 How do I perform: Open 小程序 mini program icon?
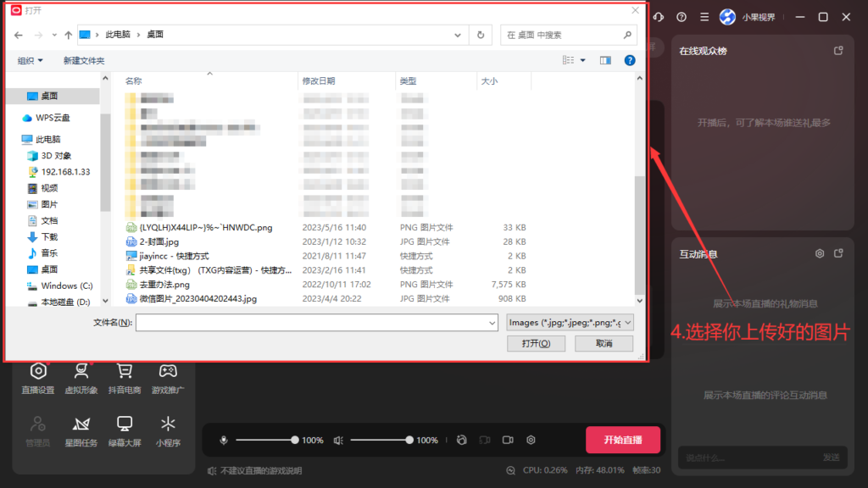[x=168, y=430]
